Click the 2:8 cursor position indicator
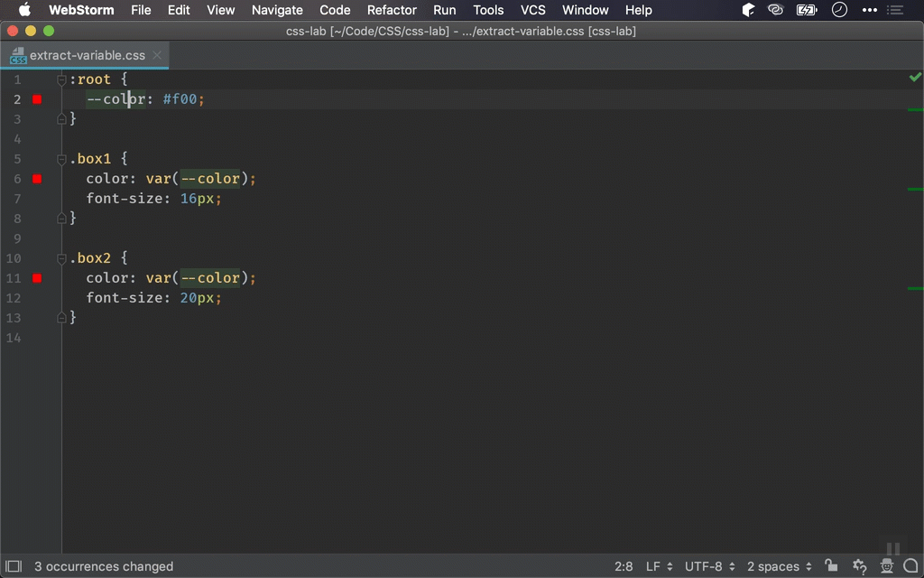The width and height of the screenshot is (924, 578). tap(624, 566)
